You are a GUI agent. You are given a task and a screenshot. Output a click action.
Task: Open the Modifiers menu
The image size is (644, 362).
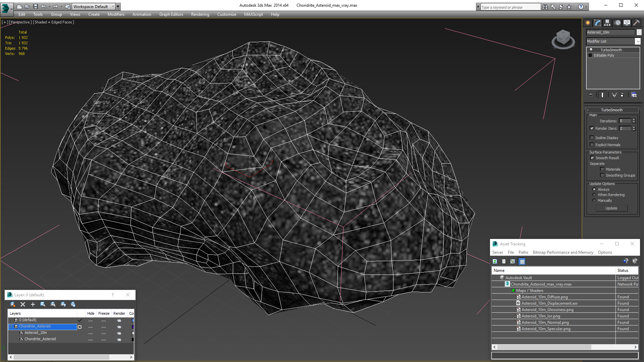(116, 14)
